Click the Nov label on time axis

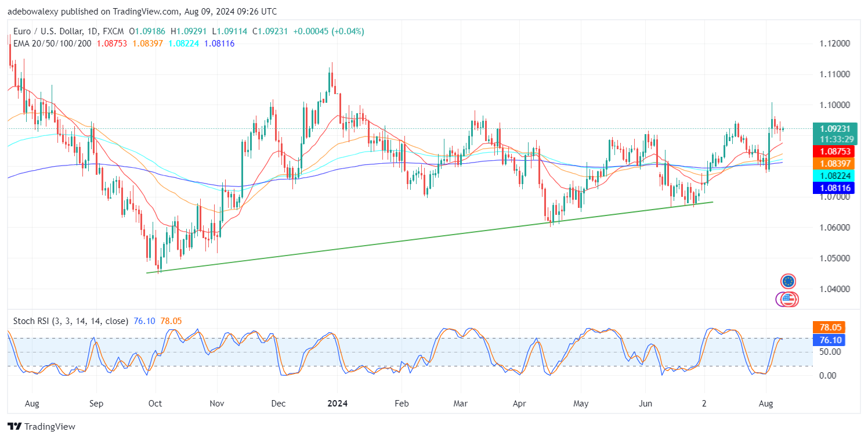tap(216, 402)
